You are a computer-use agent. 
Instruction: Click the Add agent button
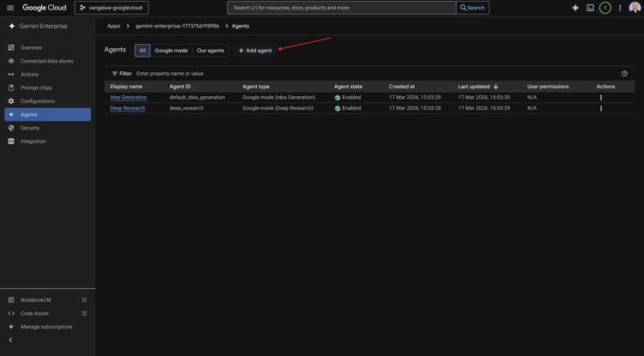[255, 51]
